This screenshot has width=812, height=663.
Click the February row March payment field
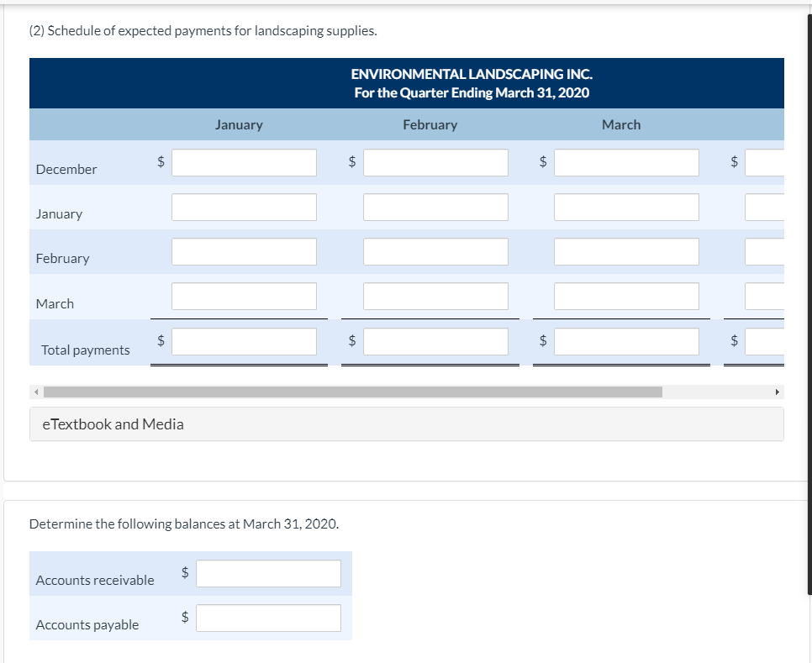626,251
